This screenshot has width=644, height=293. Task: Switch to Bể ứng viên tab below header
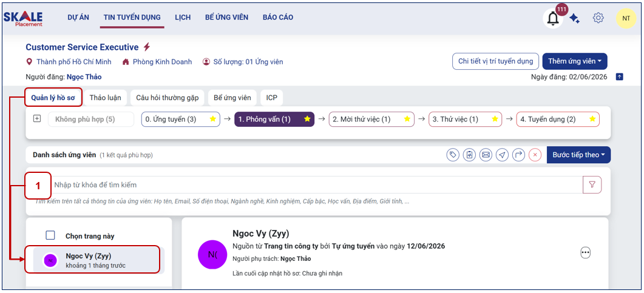click(x=232, y=98)
